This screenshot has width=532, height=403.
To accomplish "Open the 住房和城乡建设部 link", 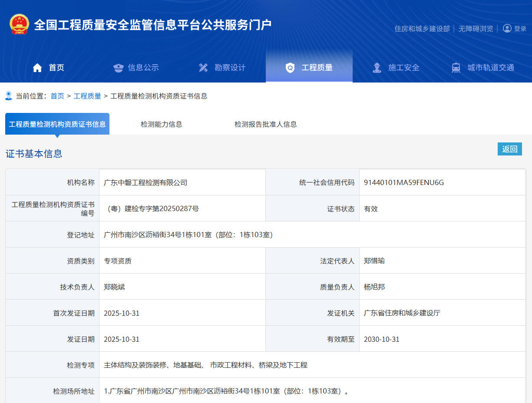I will [421, 28].
